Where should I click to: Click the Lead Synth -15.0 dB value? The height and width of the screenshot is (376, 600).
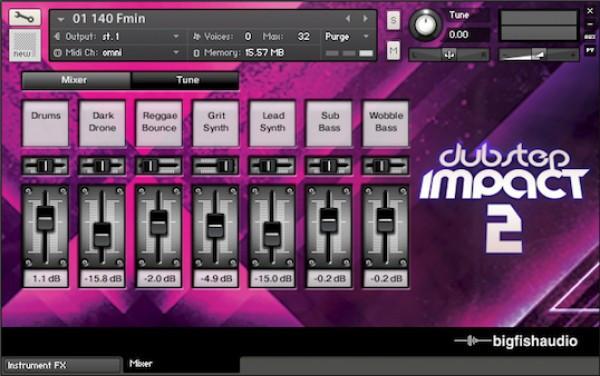272,278
